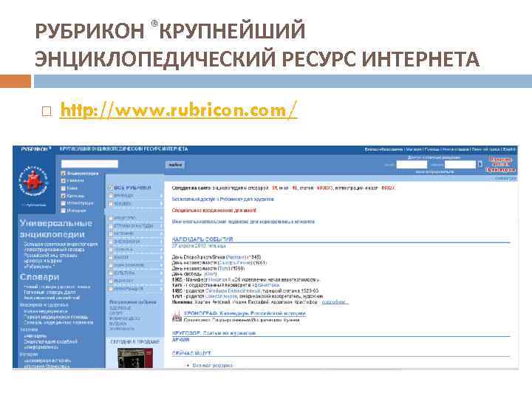Expand the ПРИРОДА rubric arrow
This screenshot has height=399, width=532.
(x=162, y=196)
